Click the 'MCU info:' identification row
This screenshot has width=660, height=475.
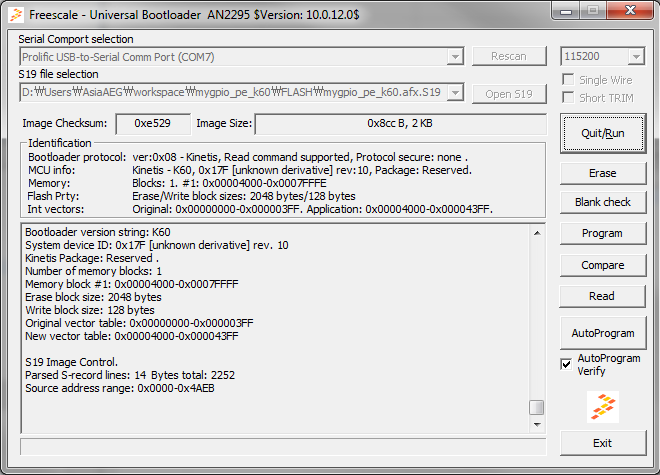tap(250, 170)
